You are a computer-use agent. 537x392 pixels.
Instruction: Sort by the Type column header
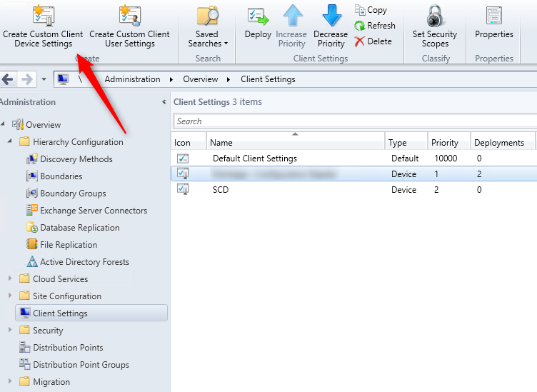tap(406, 141)
